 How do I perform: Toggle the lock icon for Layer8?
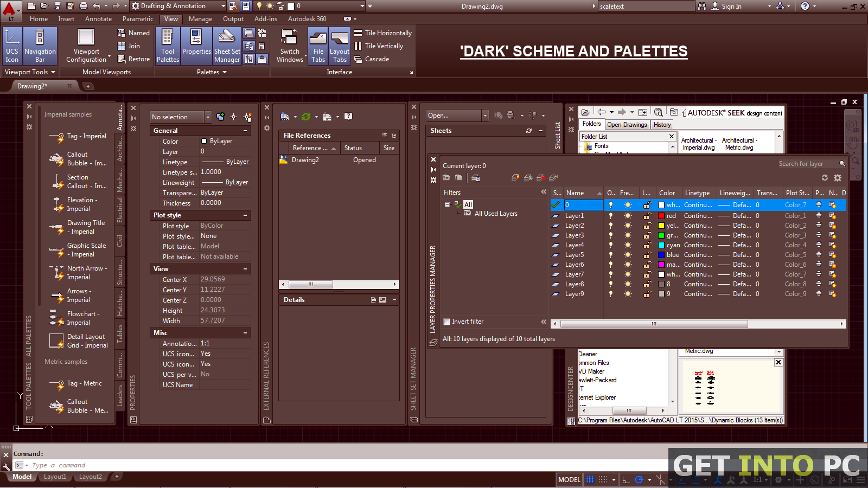(647, 284)
